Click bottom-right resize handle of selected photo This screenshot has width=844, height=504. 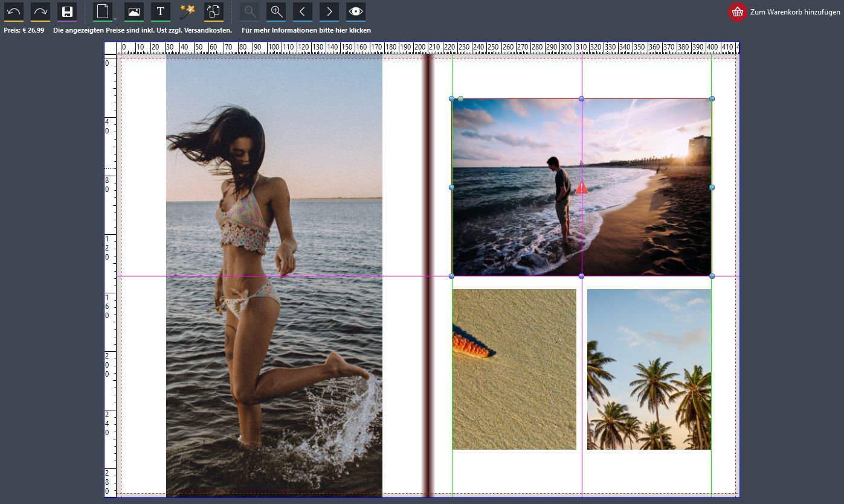coord(712,276)
